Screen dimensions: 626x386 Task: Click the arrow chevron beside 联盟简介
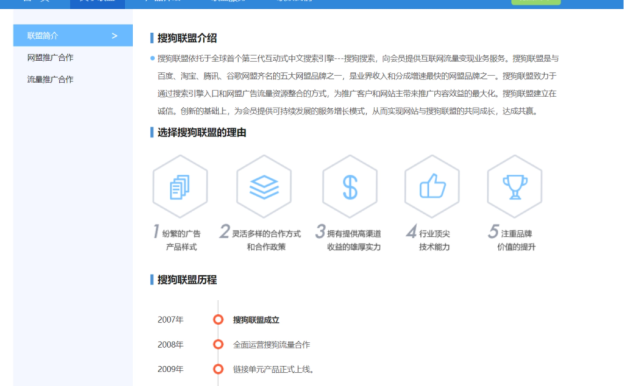(115, 36)
